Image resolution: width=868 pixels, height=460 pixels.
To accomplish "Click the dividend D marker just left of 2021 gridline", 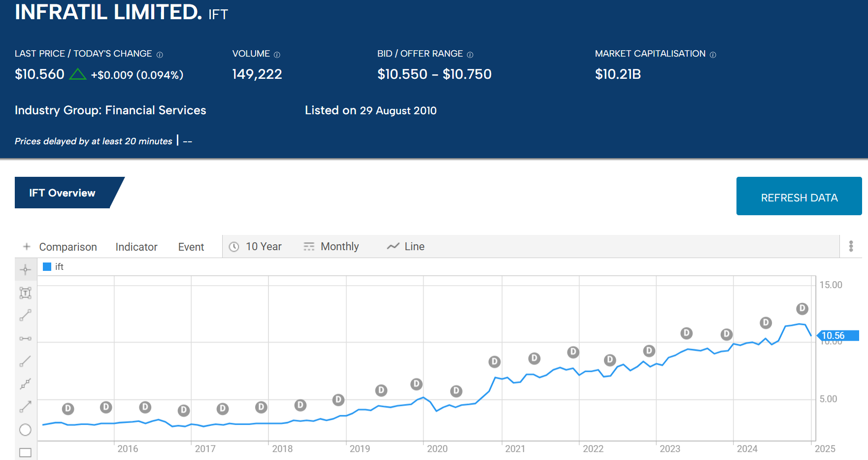I will pos(494,362).
